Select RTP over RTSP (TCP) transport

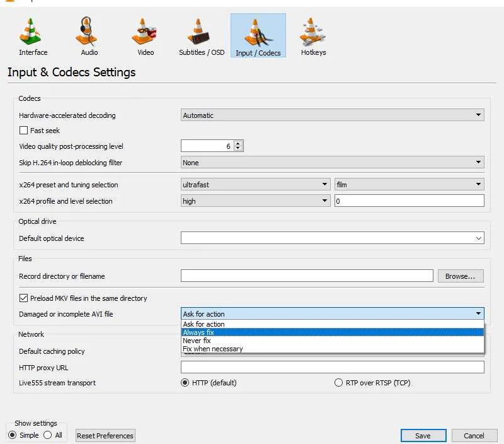[x=338, y=383]
